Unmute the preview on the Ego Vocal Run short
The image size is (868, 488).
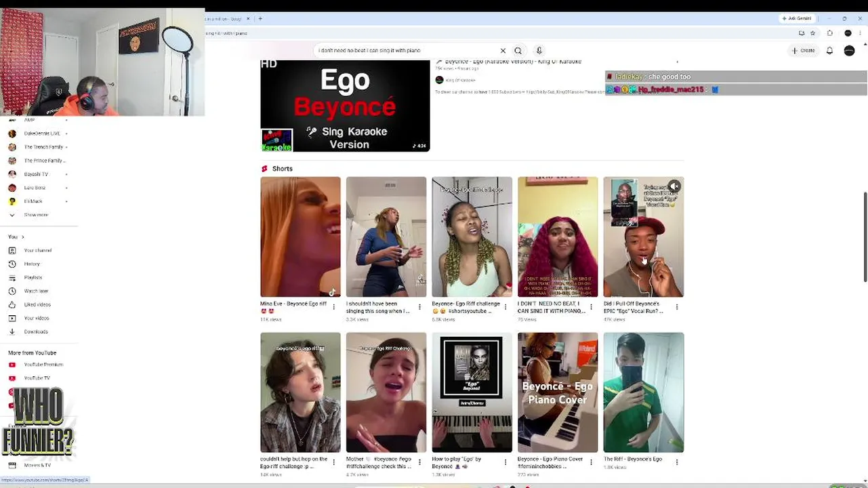674,186
